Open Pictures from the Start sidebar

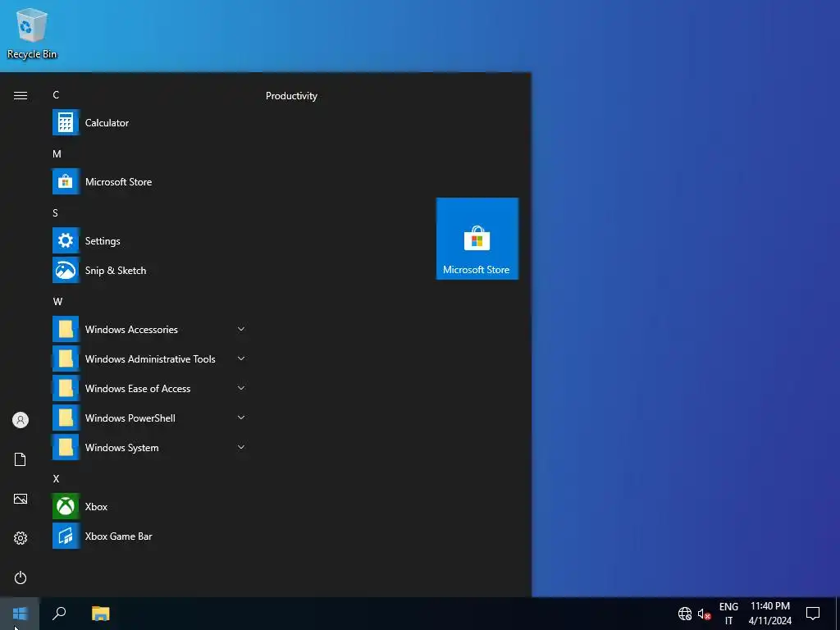click(x=21, y=499)
